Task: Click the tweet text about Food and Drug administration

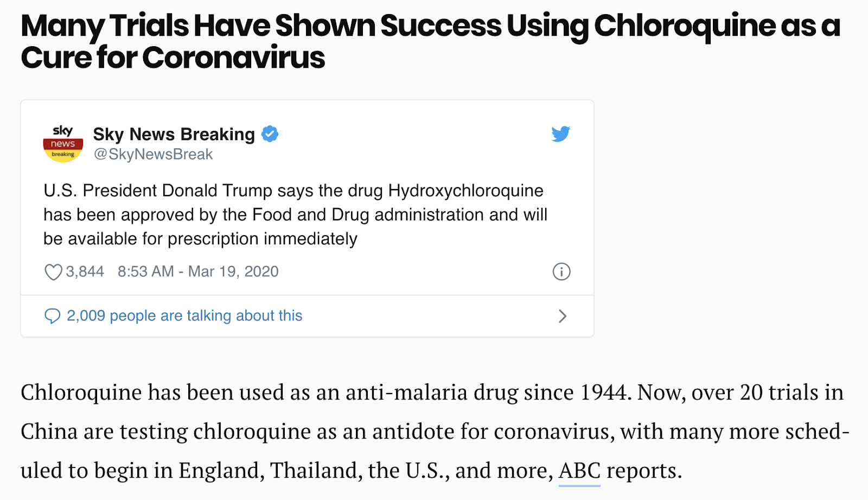Action: (295, 215)
